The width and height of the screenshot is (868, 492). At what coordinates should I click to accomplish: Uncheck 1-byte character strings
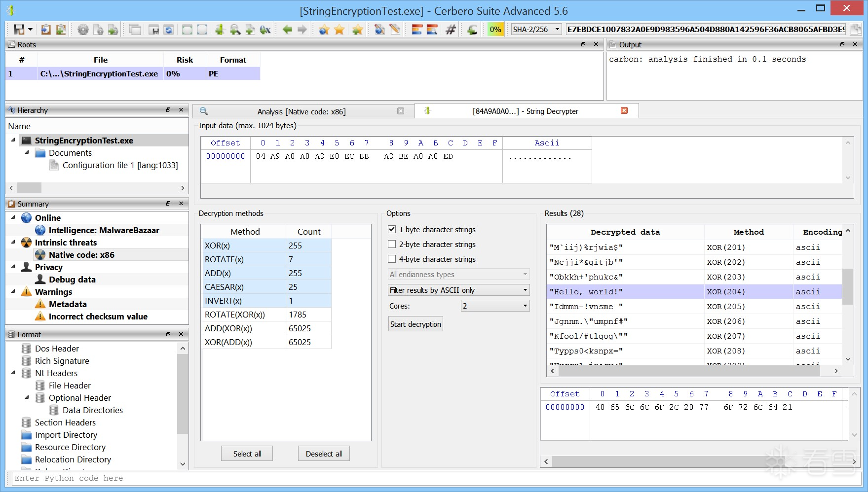pos(392,230)
